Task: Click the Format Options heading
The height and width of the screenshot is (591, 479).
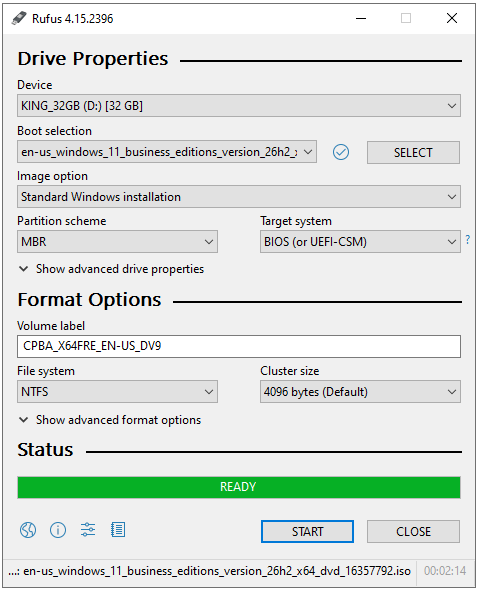Action: click(x=89, y=300)
